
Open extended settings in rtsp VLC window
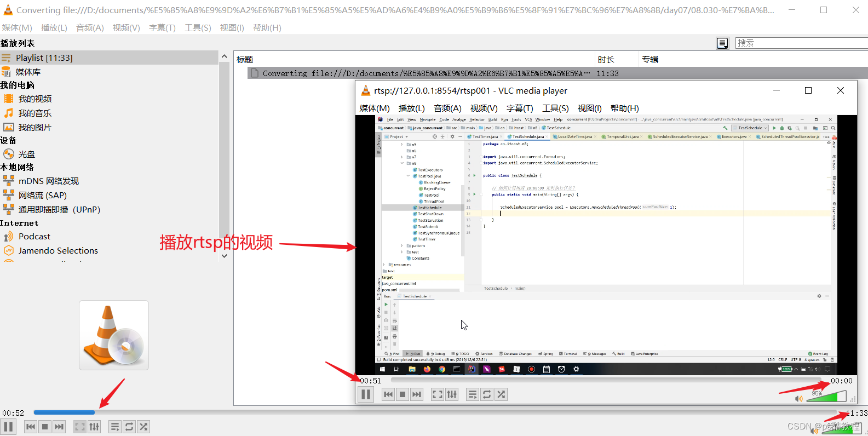pos(452,394)
